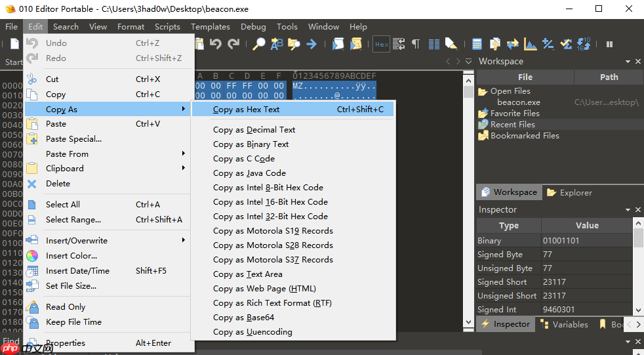Click the Find magnifier icon in toolbar
644x355 pixels.
pos(259,44)
